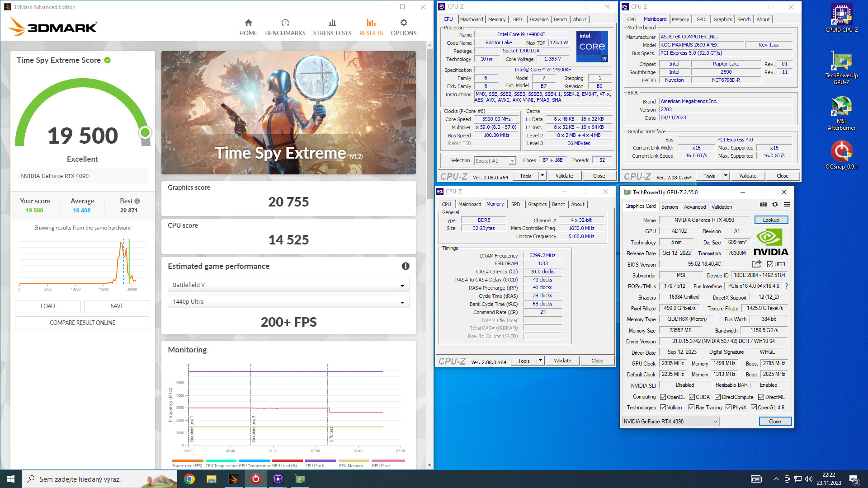Open the notification center with 3 notifications
Screen dimensions: 868x488
pos(854,479)
